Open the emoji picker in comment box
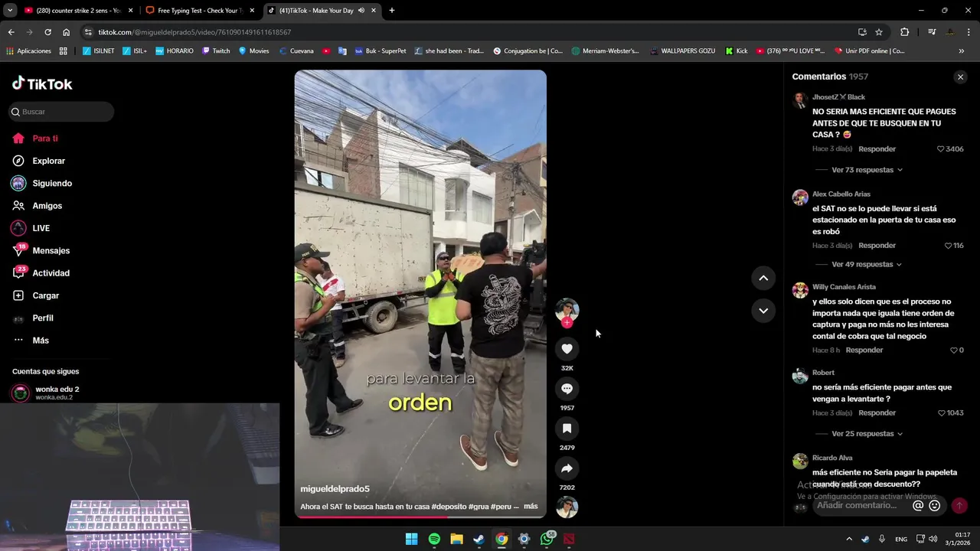The height and width of the screenshot is (551, 980). [x=934, y=506]
